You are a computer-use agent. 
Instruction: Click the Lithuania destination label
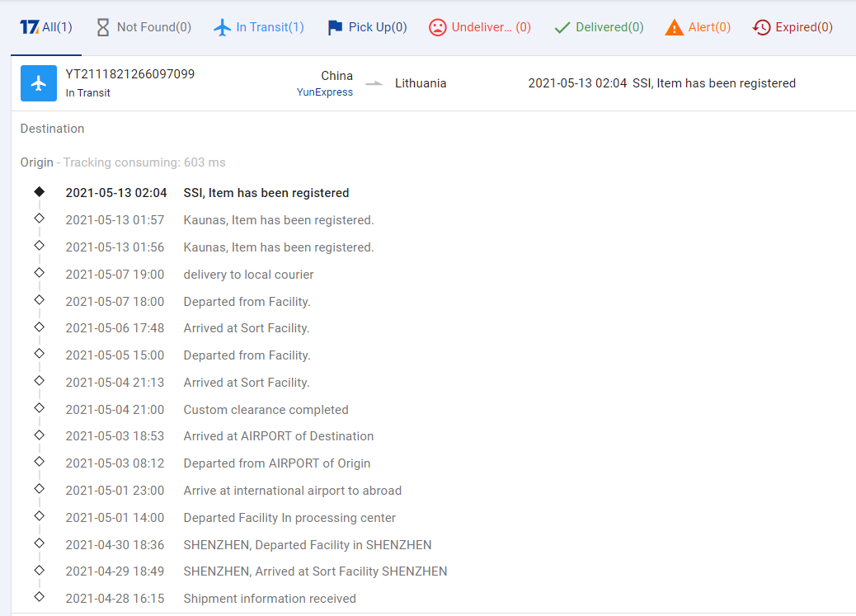421,83
